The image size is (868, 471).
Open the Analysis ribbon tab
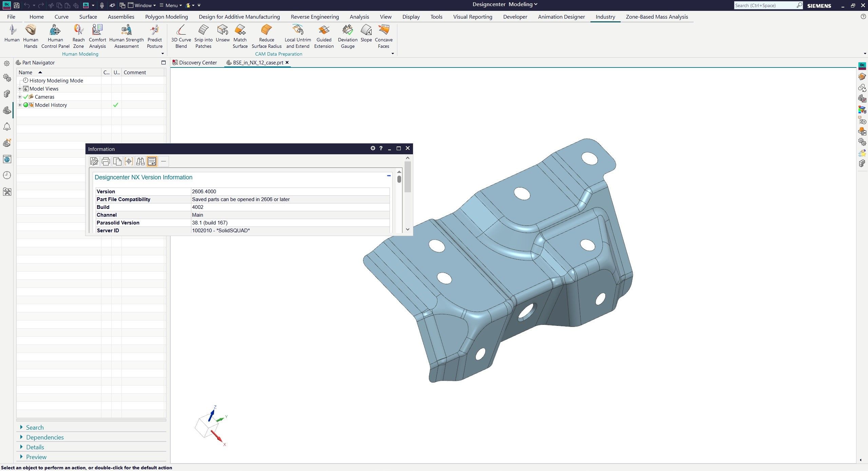(x=359, y=17)
